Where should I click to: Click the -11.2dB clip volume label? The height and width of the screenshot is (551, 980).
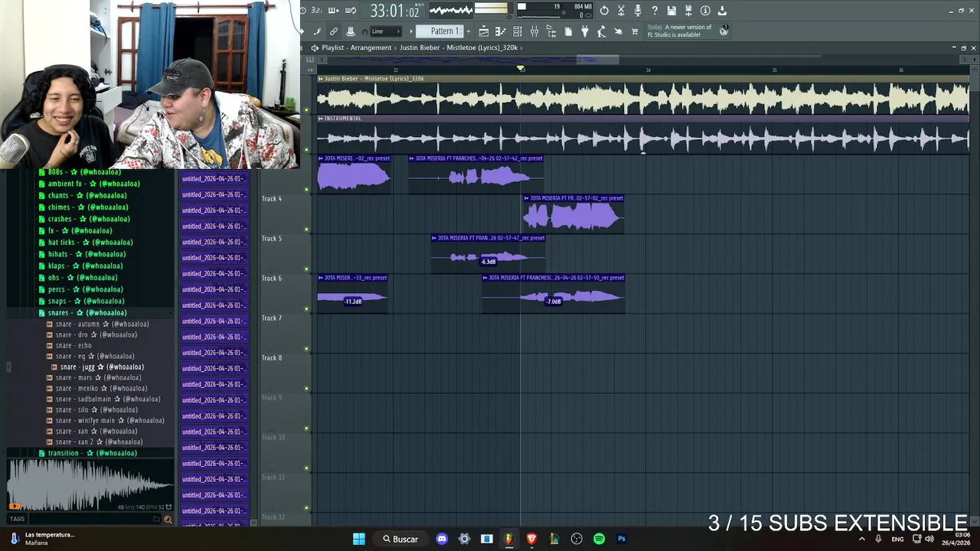click(353, 302)
